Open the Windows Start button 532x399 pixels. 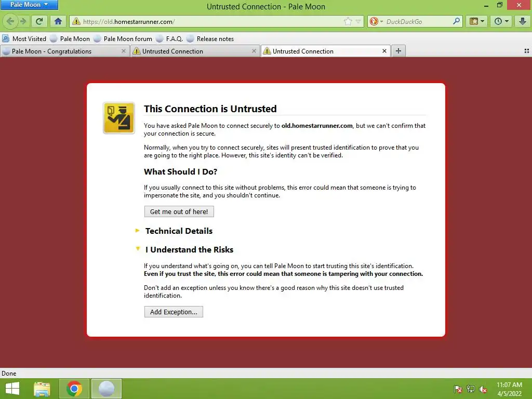pyautogui.click(x=12, y=389)
